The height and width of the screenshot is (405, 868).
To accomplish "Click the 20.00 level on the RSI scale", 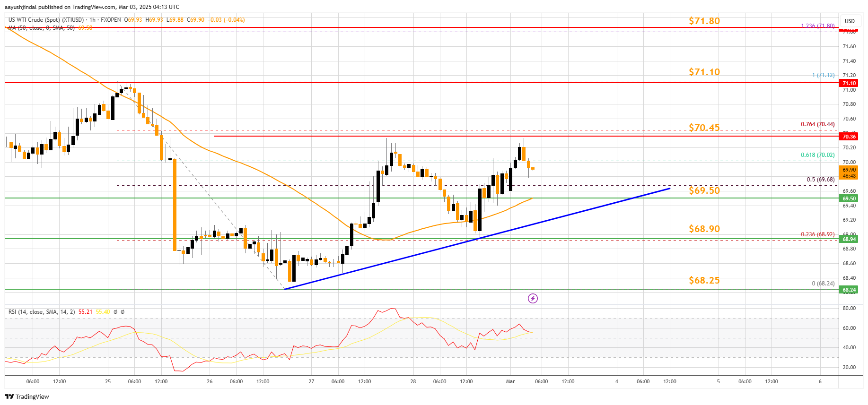I will [x=849, y=367].
